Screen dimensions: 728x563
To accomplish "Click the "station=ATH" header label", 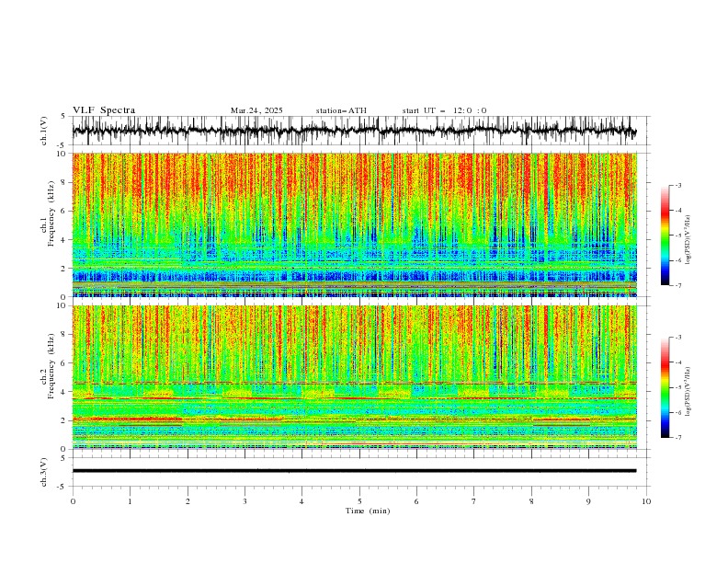I will tap(341, 110).
